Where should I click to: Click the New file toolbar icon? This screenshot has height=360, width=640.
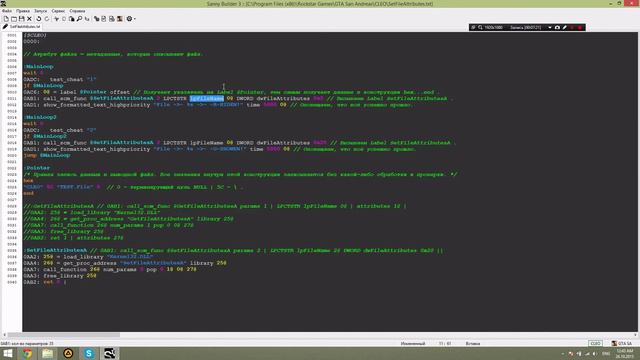[x=6, y=19]
